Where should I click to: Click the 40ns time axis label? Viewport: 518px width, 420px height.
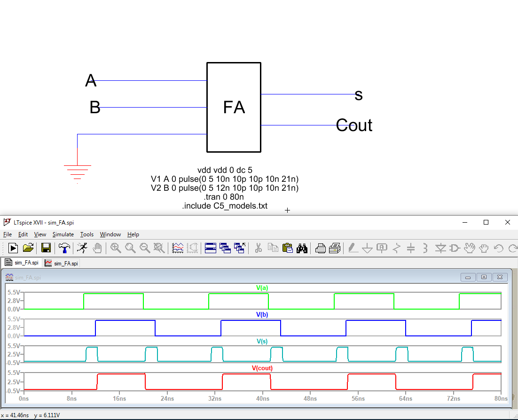click(x=263, y=398)
